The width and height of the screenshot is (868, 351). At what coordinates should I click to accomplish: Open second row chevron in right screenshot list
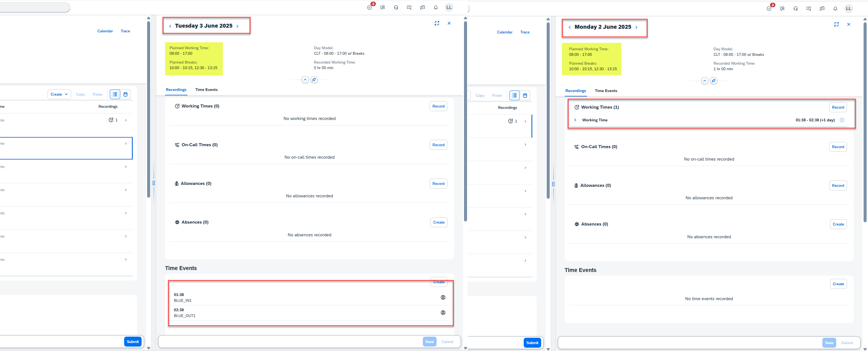(x=525, y=145)
